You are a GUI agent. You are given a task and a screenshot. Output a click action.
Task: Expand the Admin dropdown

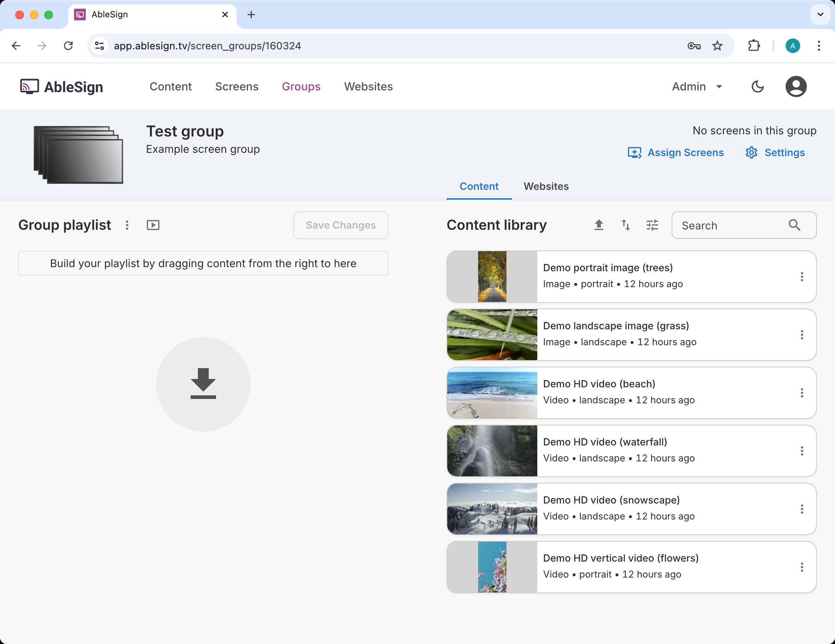tap(697, 87)
